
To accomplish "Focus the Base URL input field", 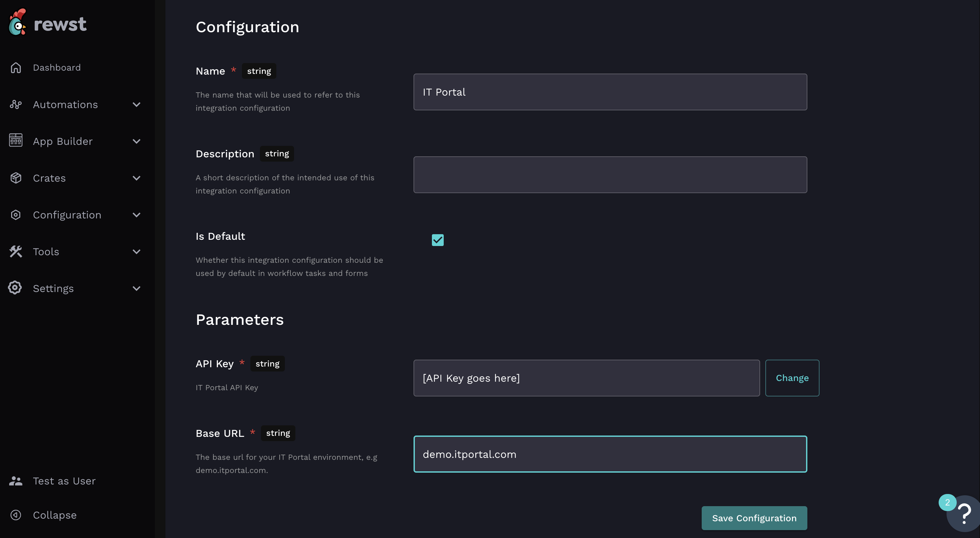I will pyautogui.click(x=610, y=454).
